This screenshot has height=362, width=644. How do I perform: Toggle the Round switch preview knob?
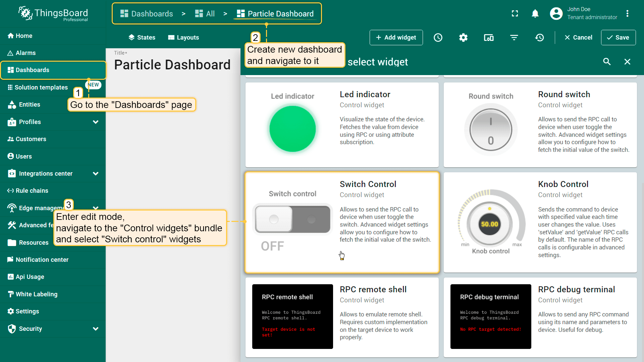[491, 130]
